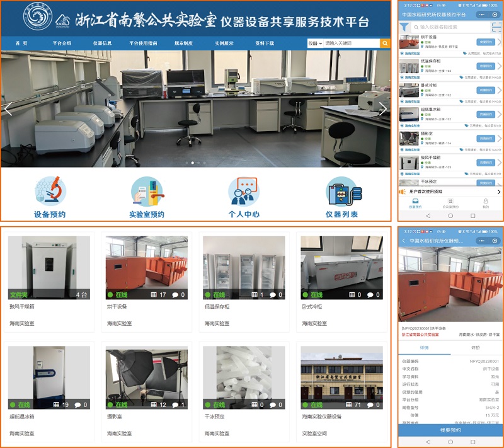Go to 首页 in the website navigation
Screen dimensions: 504x448
pos(21,43)
